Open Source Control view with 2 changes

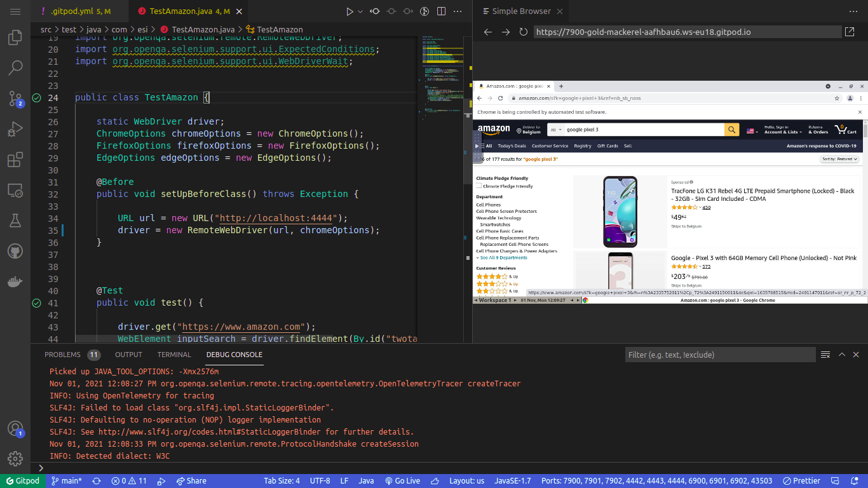click(x=15, y=98)
